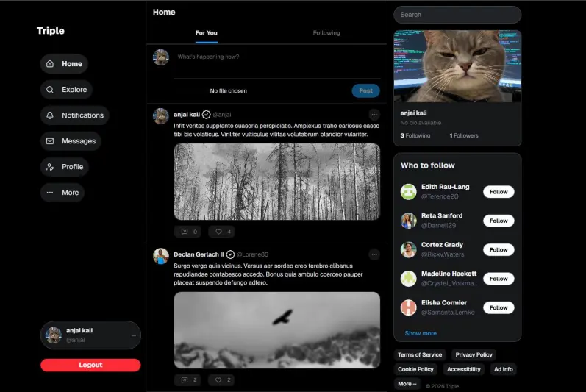Image resolution: width=586 pixels, height=392 pixels.
Task: Comment on anjai kali's forest post
Action: pyautogui.click(x=188, y=232)
